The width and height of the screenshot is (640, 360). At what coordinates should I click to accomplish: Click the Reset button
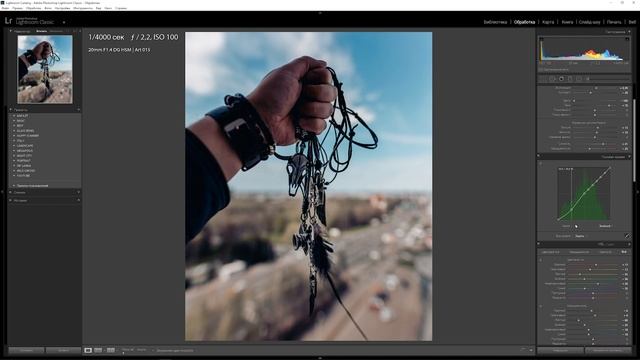pyautogui.click(x=608, y=350)
